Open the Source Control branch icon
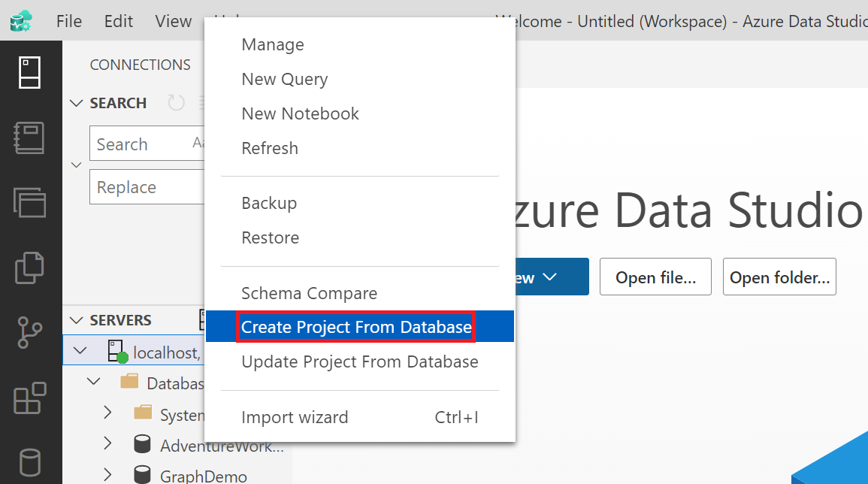868x484 pixels. pos(31,333)
